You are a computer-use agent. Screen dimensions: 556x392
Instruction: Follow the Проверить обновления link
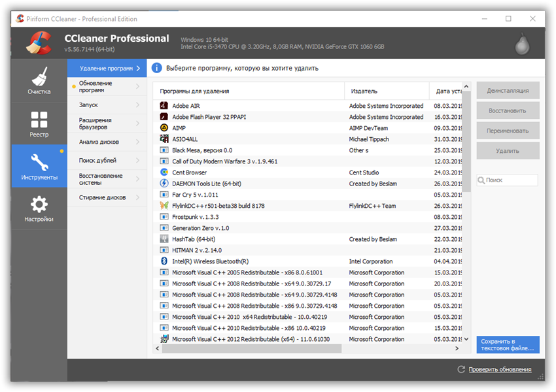500,370
